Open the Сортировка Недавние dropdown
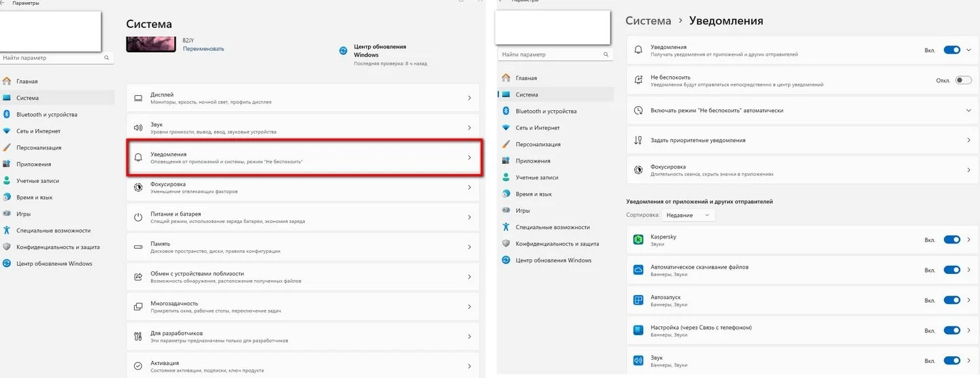This screenshot has width=980, height=378. point(688,215)
